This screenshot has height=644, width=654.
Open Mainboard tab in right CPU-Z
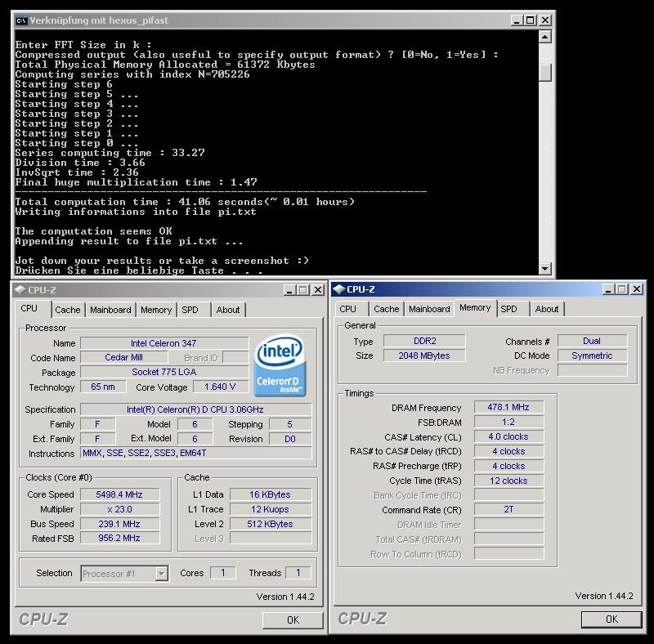tap(429, 309)
